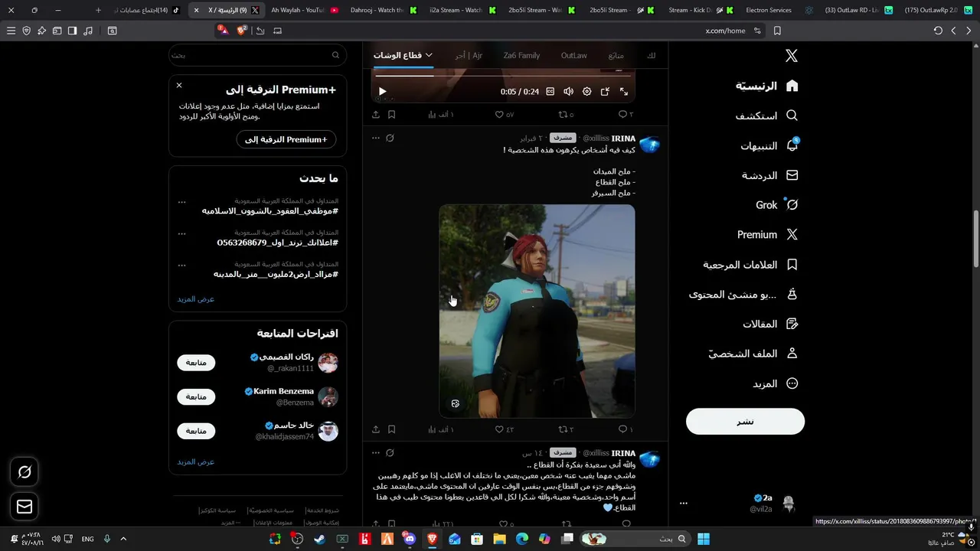This screenshot has height=551, width=980.
Task: Toggle picture-in-picture on the video
Action: point(605,91)
